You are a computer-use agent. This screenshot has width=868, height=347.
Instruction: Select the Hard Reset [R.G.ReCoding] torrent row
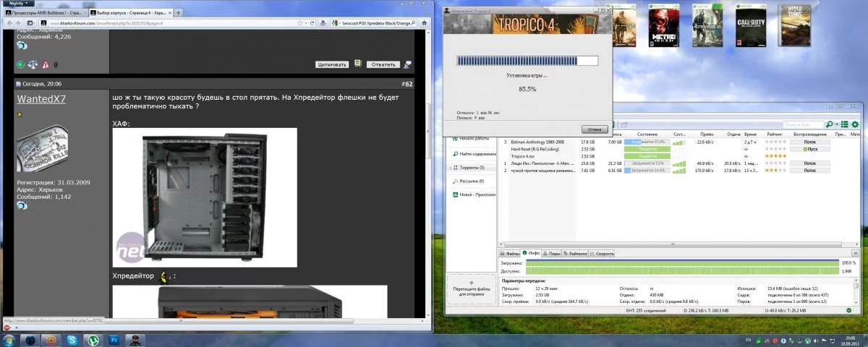coord(680,149)
